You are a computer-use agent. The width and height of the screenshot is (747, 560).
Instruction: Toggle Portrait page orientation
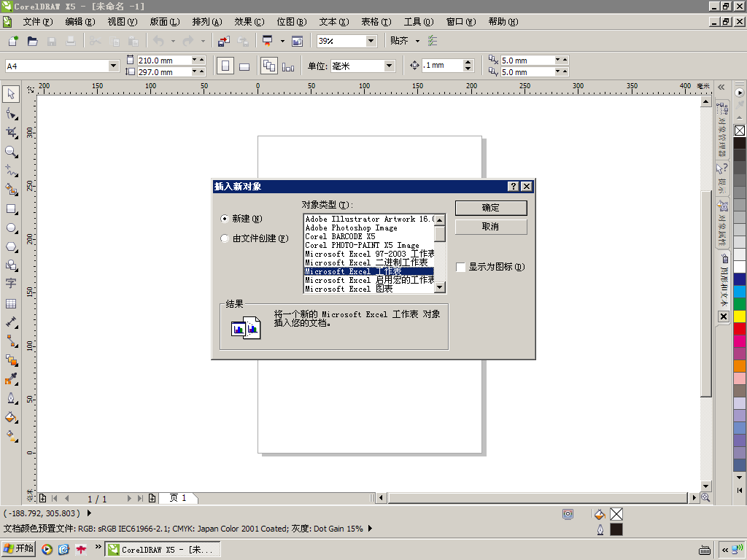[x=225, y=66]
